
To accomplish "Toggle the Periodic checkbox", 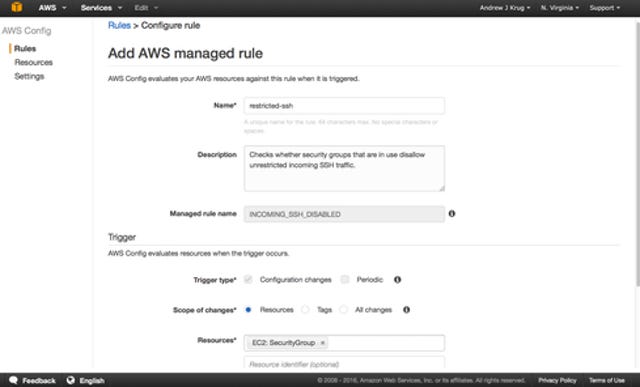I will (345, 280).
